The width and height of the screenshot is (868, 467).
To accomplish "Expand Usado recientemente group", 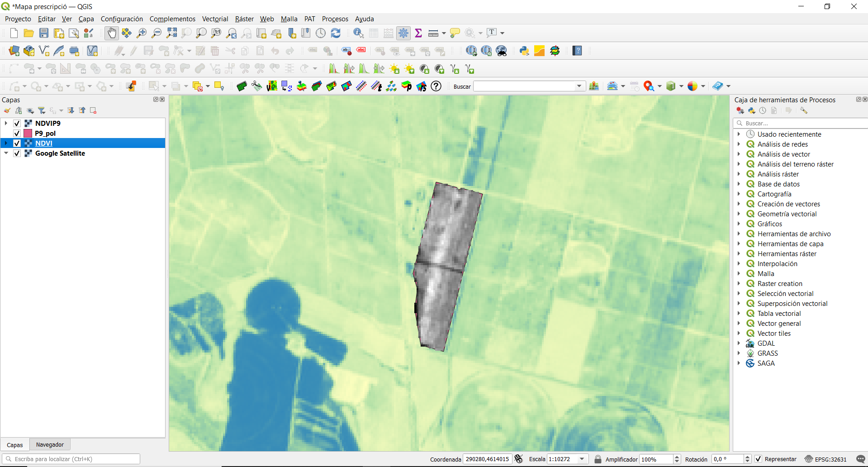I will [x=739, y=134].
